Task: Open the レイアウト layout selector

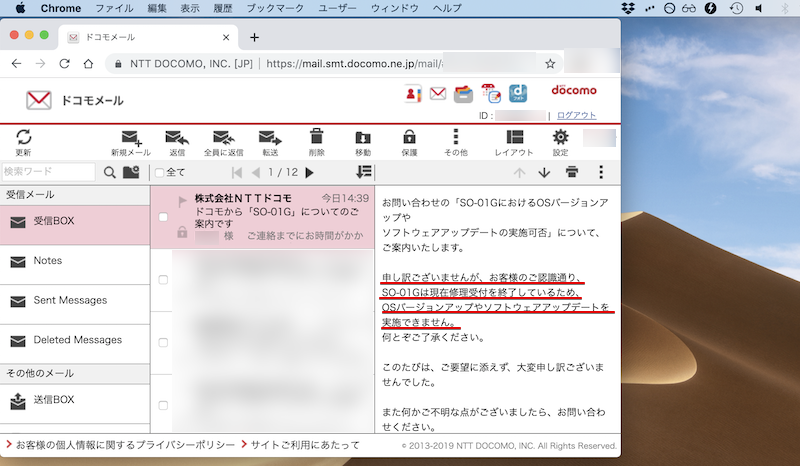Action: point(514,138)
